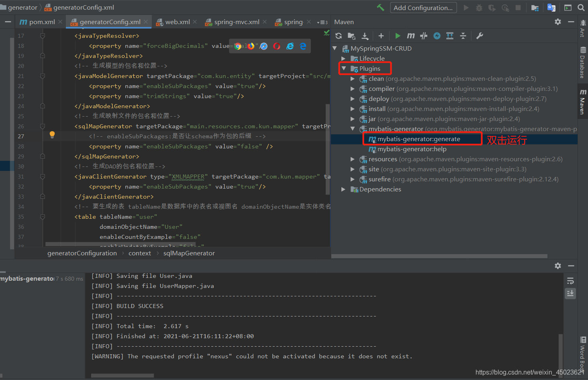Open in Safari browser icon
The height and width of the screenshot is (380, 588).
coord(264,46)
